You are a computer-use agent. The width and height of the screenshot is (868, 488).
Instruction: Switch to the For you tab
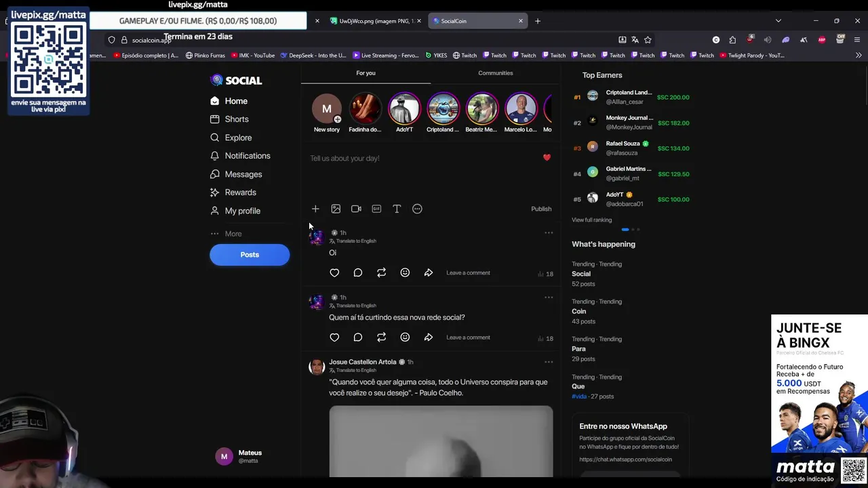366,73
